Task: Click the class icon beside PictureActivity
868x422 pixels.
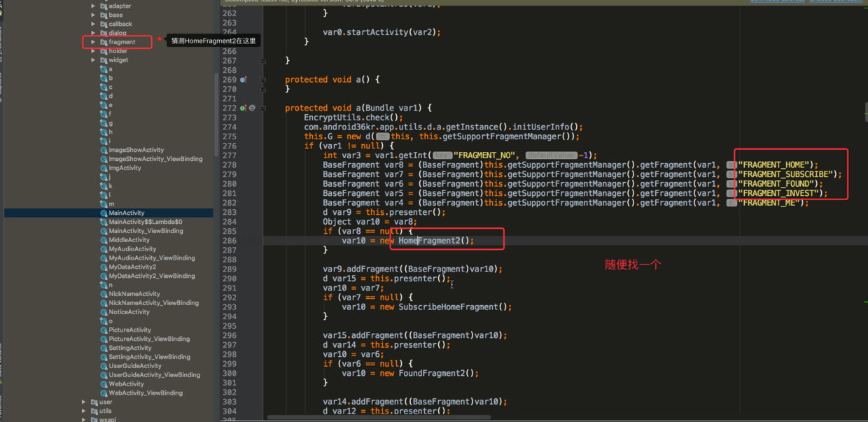Action: 104,330
